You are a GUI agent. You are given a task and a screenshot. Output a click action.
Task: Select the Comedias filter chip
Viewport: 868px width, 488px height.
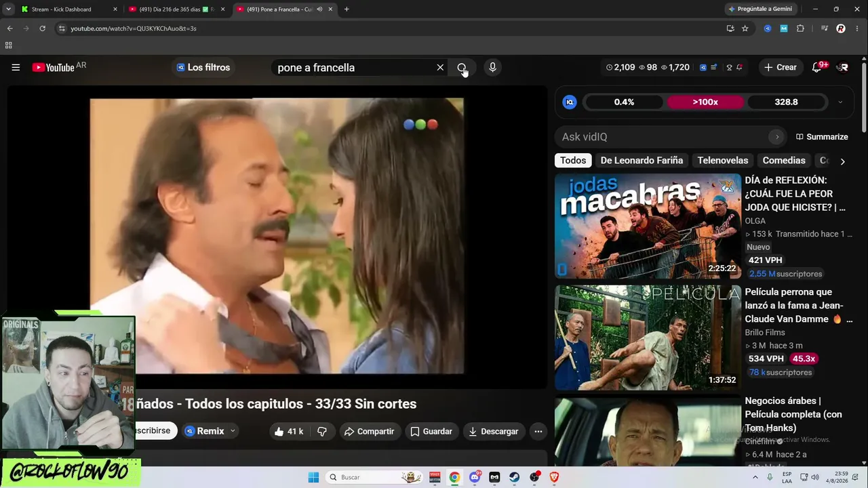pyautogui.click(x=784, y=161)
